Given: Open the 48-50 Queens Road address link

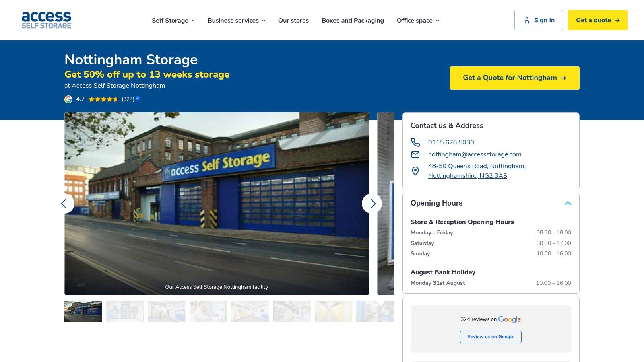Looking at the screenshot, I should [477, 171].
